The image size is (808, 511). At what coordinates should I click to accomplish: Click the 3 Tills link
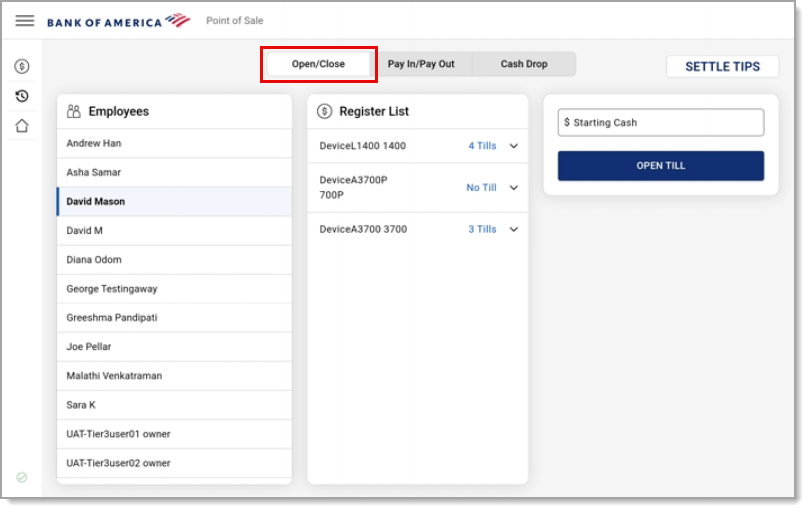(482, 229)
